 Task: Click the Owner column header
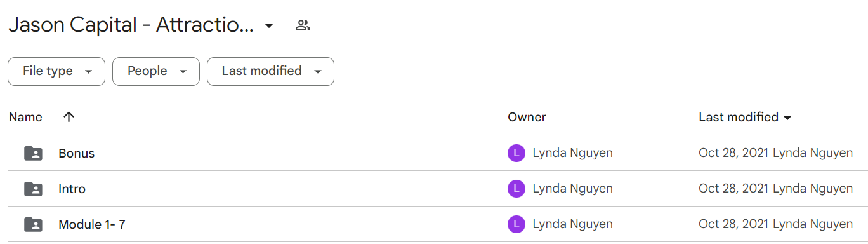pos(527,117)
